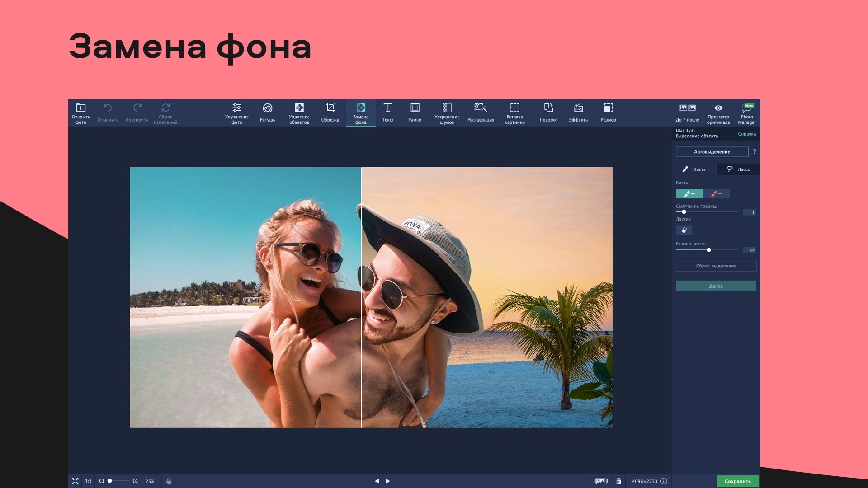Click the Размер кисти slider handle
The image size is (868, 488).
pos(709,250)
